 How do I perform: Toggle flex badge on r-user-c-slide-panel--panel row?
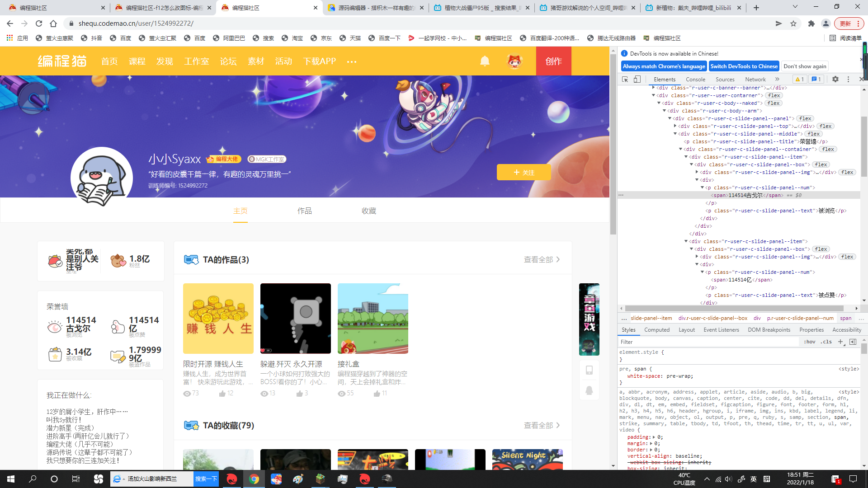click(805, 118)
